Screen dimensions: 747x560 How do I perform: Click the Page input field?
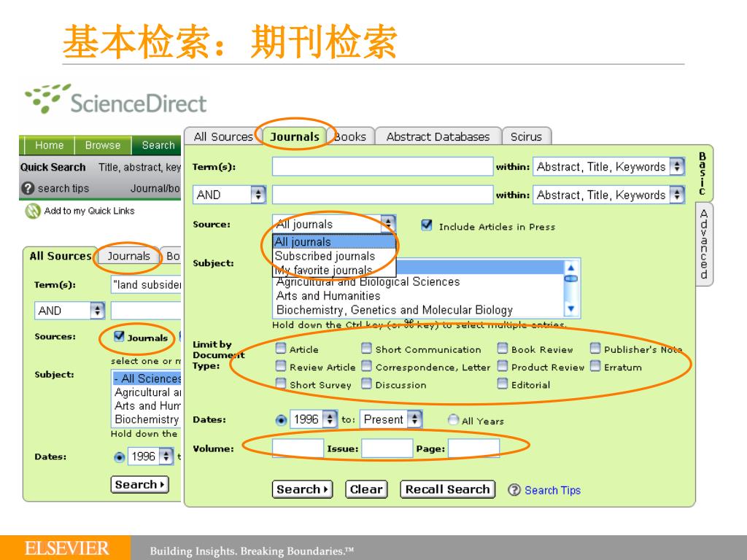coord(473,448)
